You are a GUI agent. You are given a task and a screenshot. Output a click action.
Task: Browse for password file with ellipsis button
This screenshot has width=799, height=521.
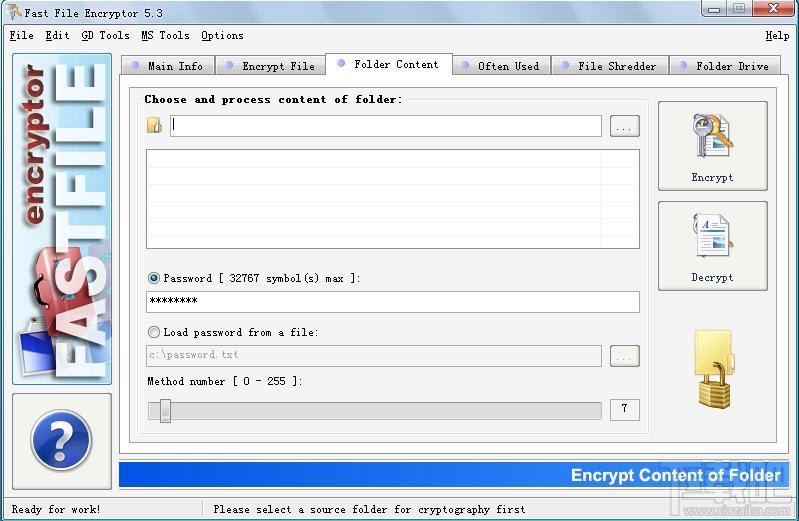(x=625, y=356)
